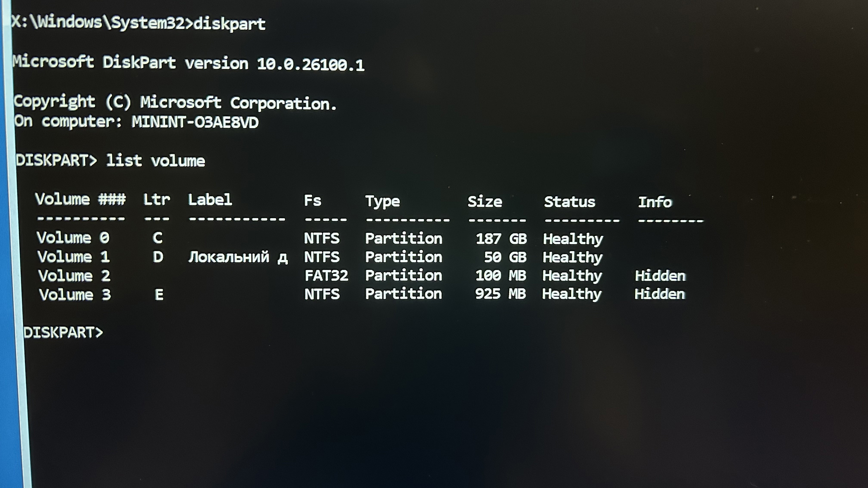The image size is (868, 488).
Task: Click the Volume ### column header
Action: [81, 199]
